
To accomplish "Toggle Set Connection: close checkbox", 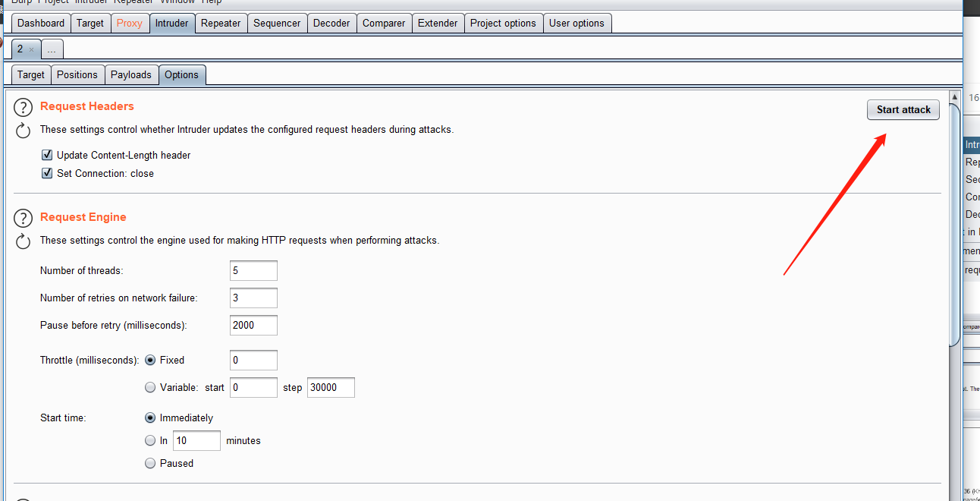I will pos(47,173).
